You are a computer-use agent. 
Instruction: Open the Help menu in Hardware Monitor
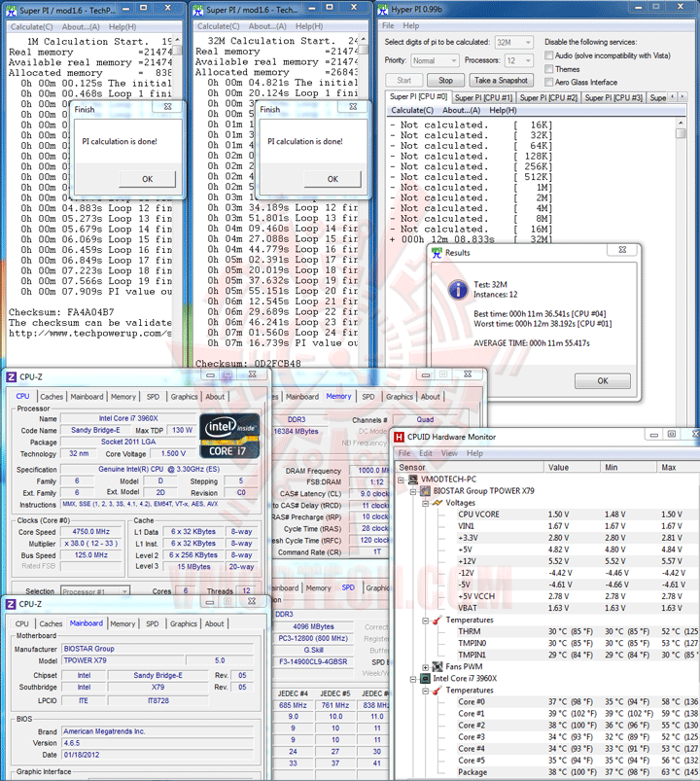point(474,453)
